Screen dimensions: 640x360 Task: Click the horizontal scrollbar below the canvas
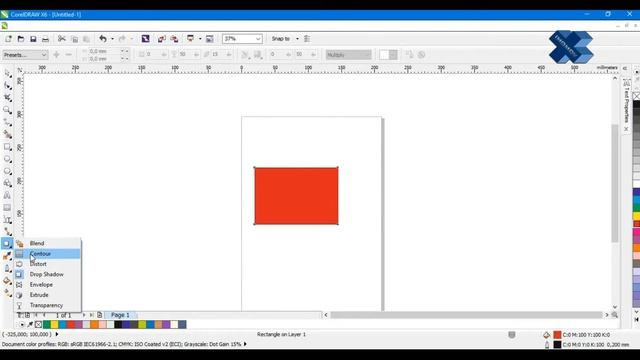pyautogui.click(x=466, y=315)
